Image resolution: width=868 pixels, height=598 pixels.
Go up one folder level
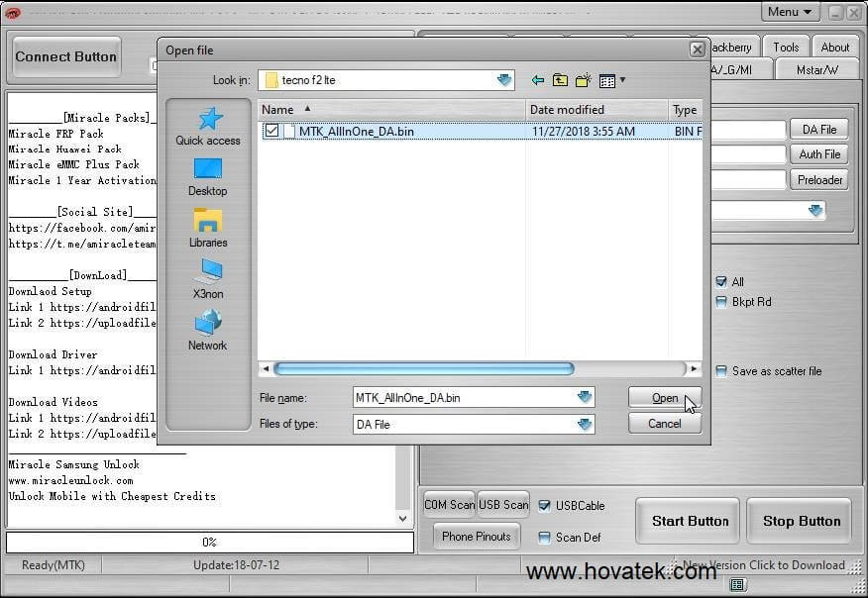(560, 80)
